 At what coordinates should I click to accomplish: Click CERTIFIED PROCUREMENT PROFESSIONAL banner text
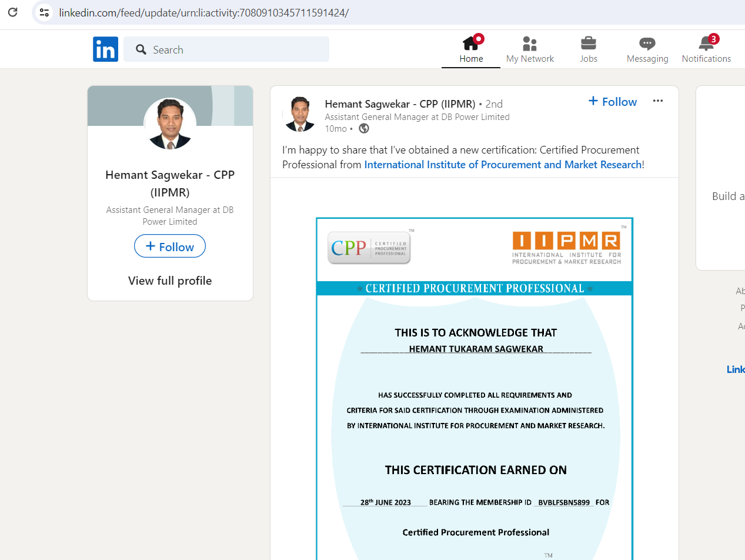coord(475,288)
